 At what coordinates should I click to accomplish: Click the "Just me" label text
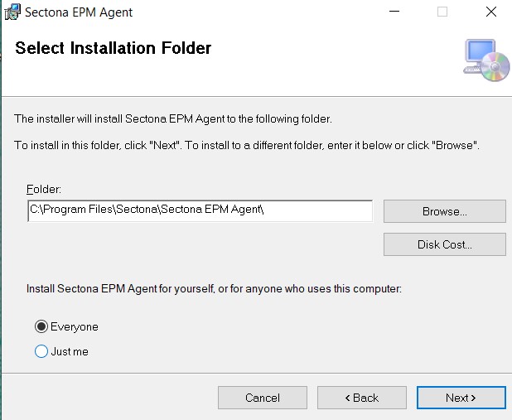(70, 351)
